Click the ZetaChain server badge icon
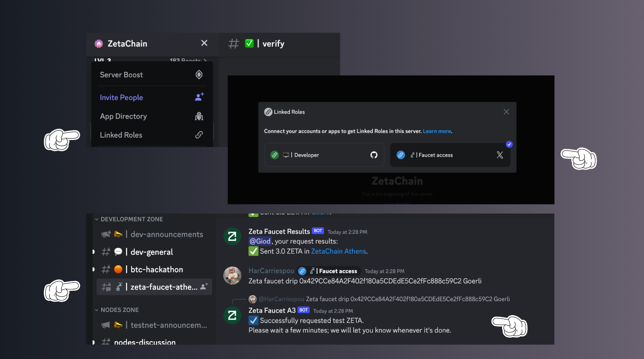The height and width of the screenshot is (359, 644). point(99,43)
